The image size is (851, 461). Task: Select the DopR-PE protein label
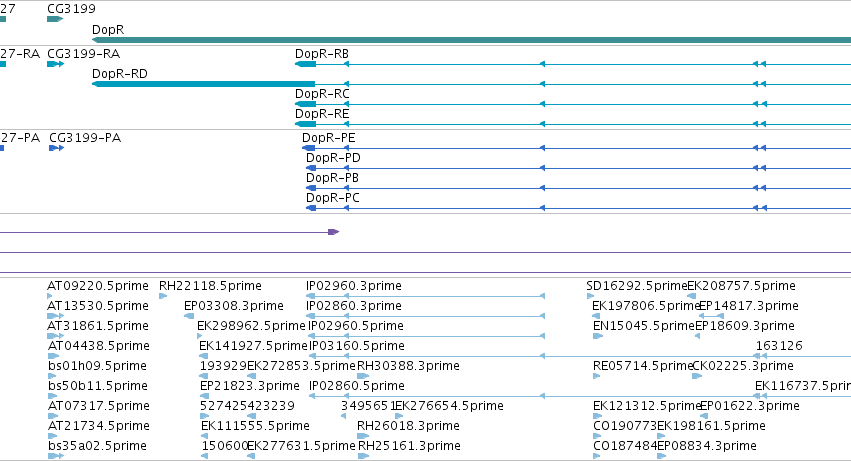coord(328,138)
